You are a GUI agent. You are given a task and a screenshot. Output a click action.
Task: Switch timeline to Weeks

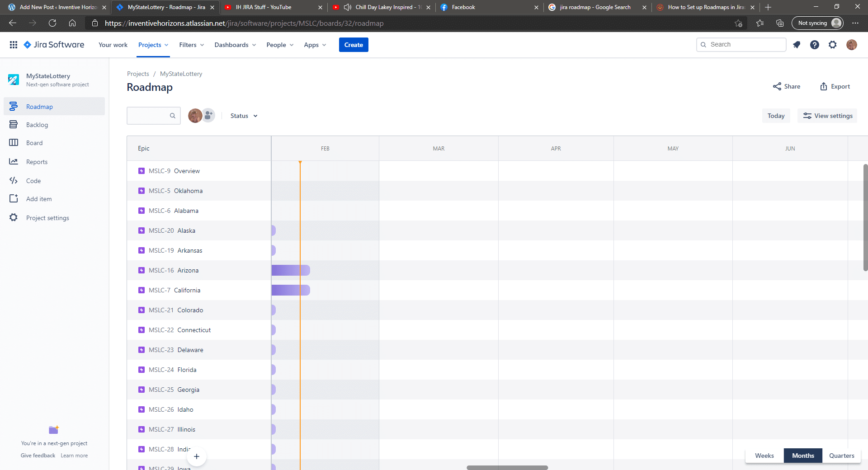(764, 456)
